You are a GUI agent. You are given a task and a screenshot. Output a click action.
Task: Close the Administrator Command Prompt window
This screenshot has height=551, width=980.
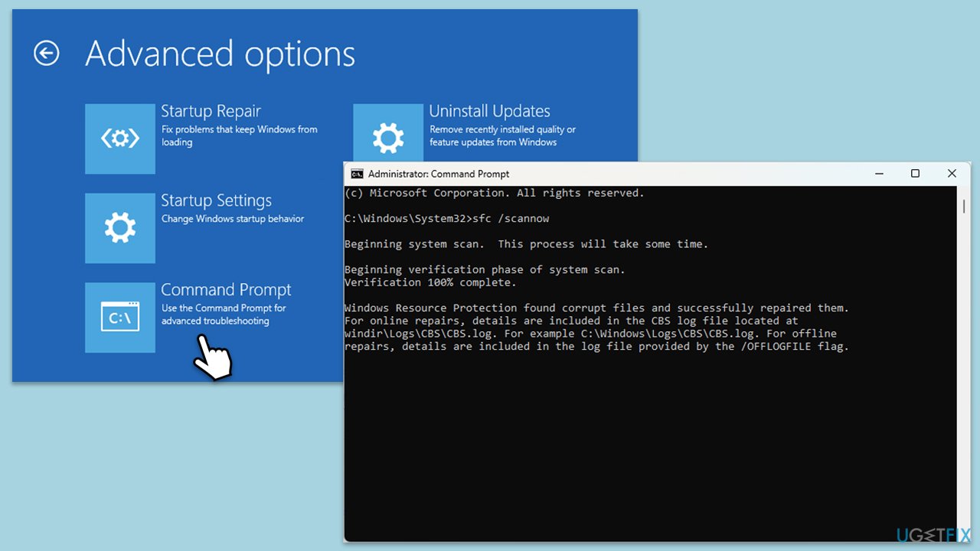[952, 174]
